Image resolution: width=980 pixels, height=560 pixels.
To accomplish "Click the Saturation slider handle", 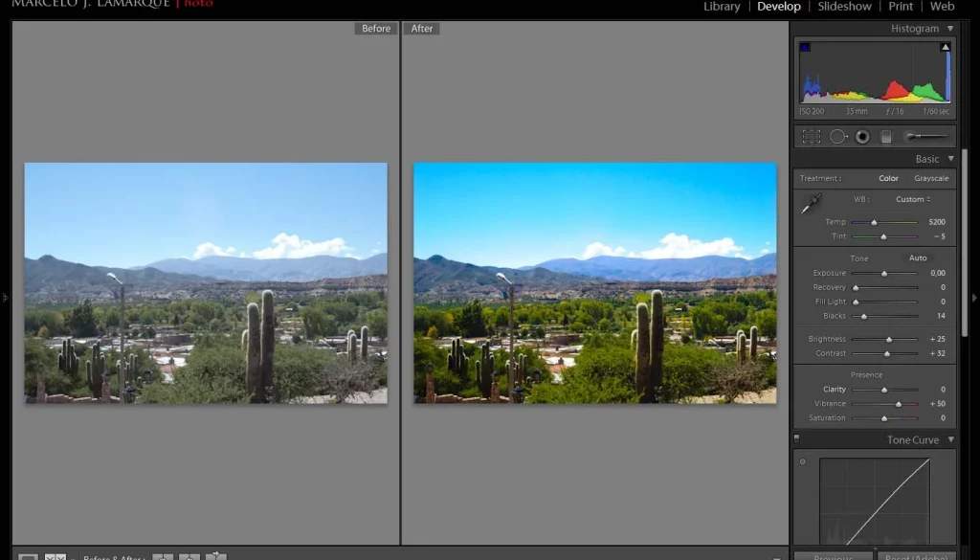I will click(x=884, y=418).
